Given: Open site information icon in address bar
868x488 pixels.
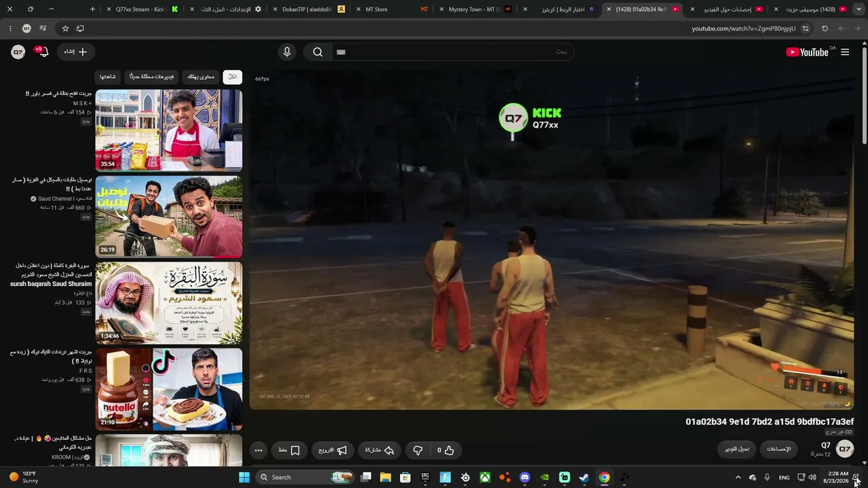Looking at the screenshot, I should (806, 28).
